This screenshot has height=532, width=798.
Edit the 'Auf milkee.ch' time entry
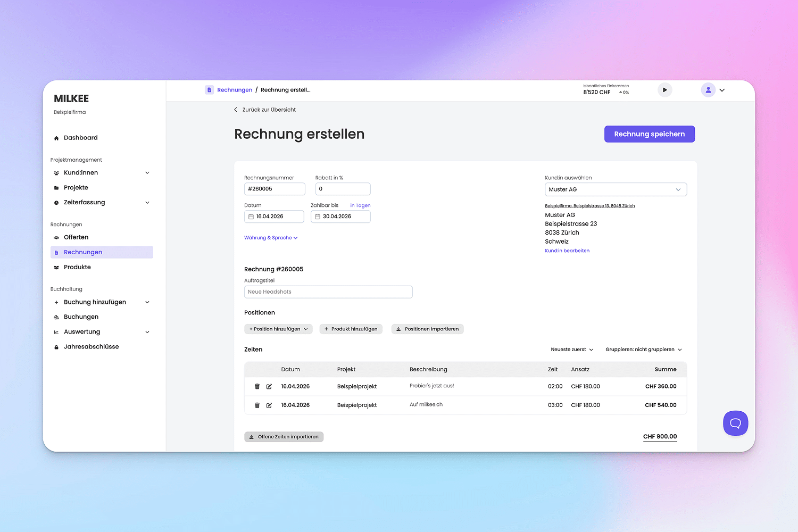[x=269, y=405]
